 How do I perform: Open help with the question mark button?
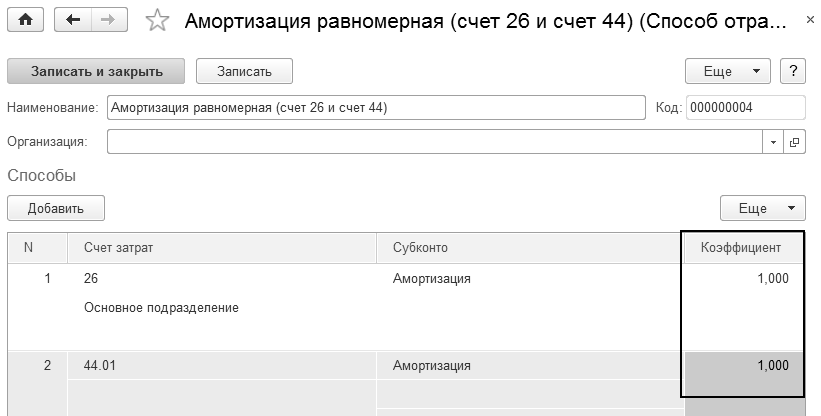pyautogui.click(x=793, y=71)
